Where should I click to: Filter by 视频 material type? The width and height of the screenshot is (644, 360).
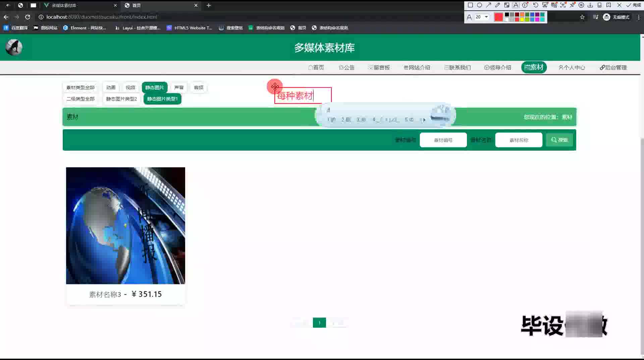point(130,87)
